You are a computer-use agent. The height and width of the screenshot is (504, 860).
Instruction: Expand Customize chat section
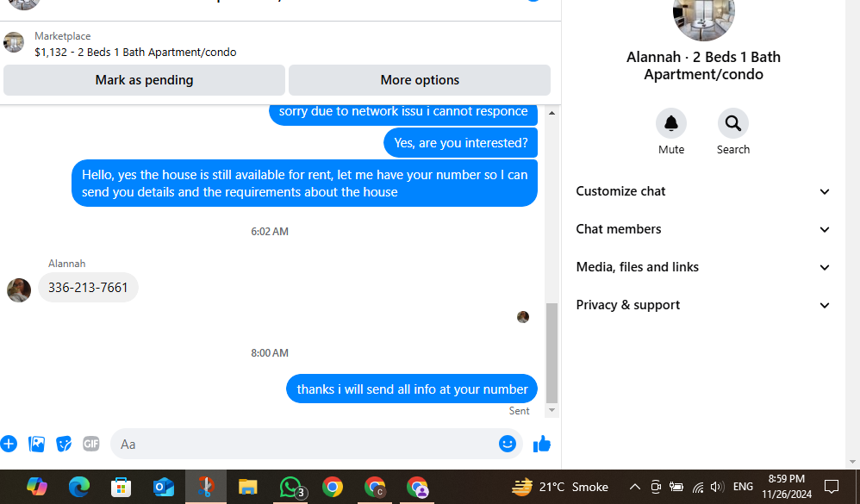tap(702, 191)
